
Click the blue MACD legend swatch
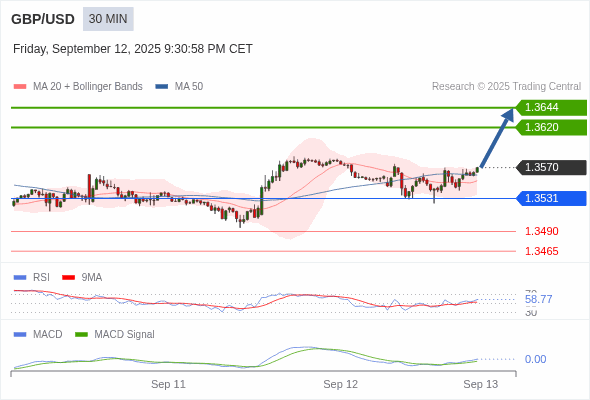pos(20,335)
